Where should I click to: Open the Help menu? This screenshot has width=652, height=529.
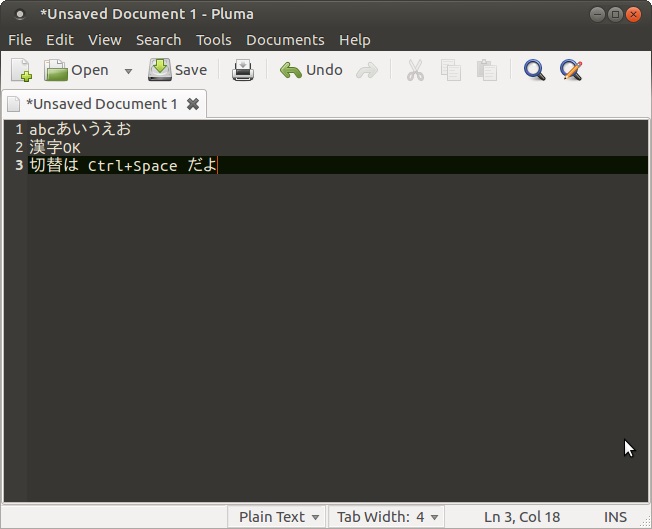tap(355, 40)
